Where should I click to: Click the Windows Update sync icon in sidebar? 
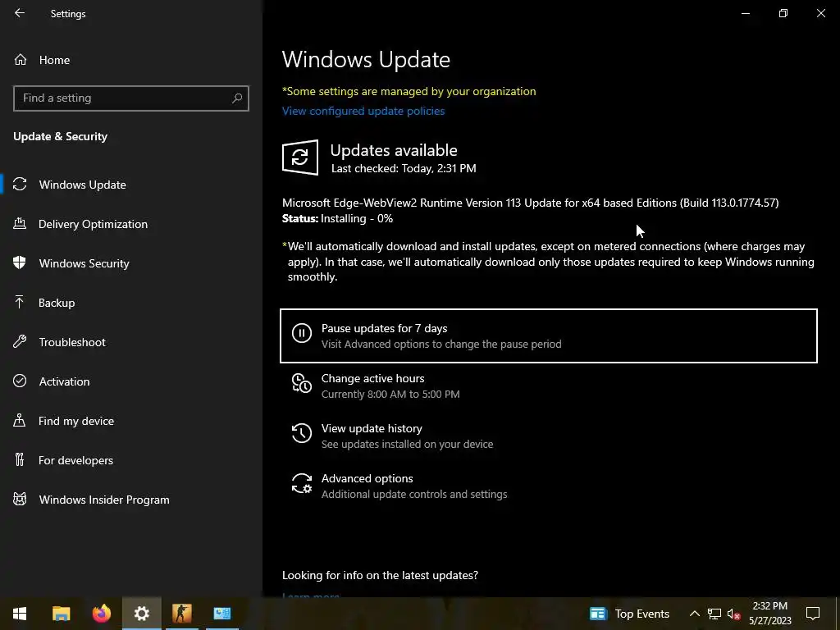coord(20,185)
